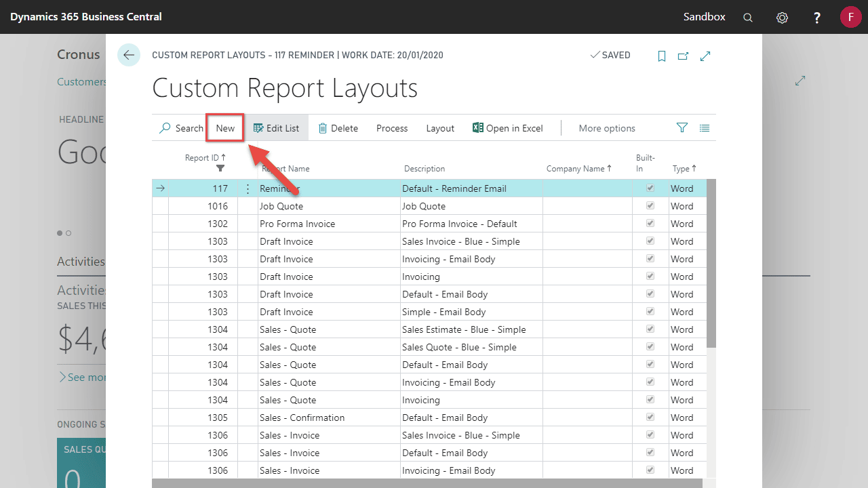Open the Process menu
868x488 pixels.
click(x=392, y=128)
